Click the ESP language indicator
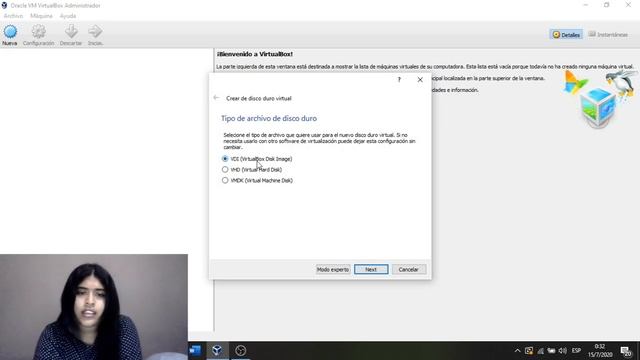 (x=576, y=351)
